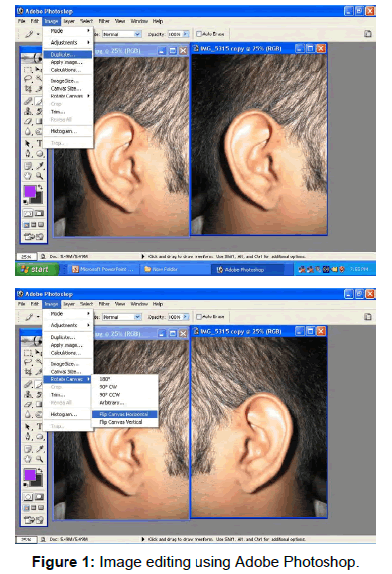
Task: Choose 90° CW in Rotate Canvas submenu
Action: click(125, 387)
